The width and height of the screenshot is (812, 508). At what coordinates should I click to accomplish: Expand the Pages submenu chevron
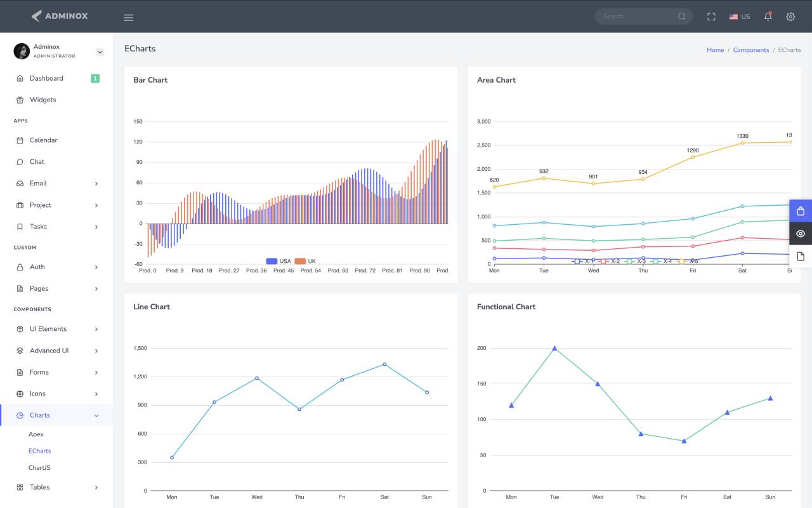click(x=96, y=289)
